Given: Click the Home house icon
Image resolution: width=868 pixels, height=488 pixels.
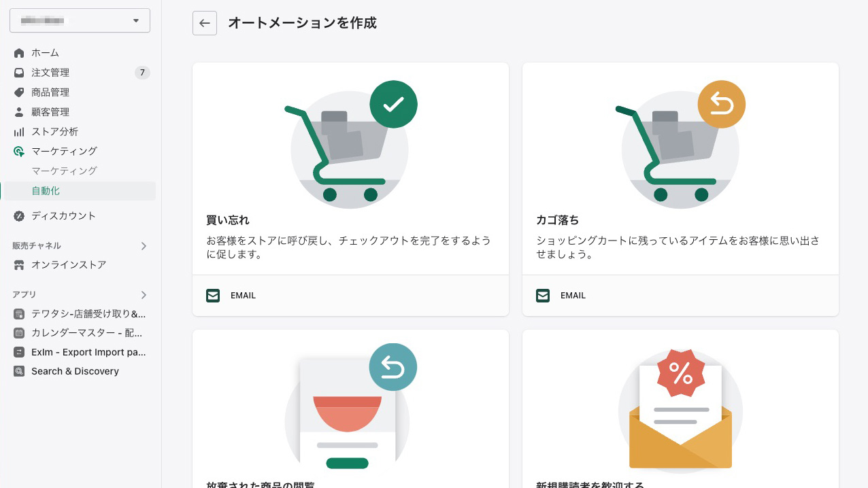Looking at the screenshot, I should pos(19,53).
